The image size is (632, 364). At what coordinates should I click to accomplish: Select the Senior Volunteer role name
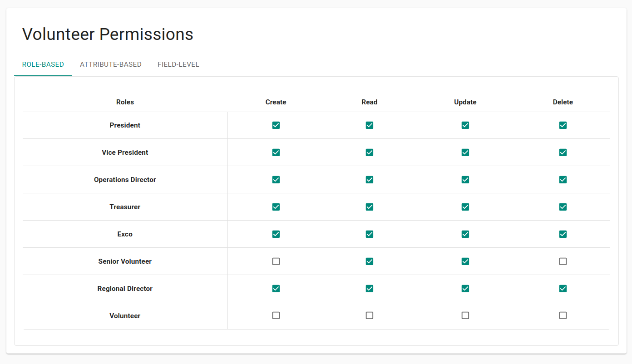(125, 261)
